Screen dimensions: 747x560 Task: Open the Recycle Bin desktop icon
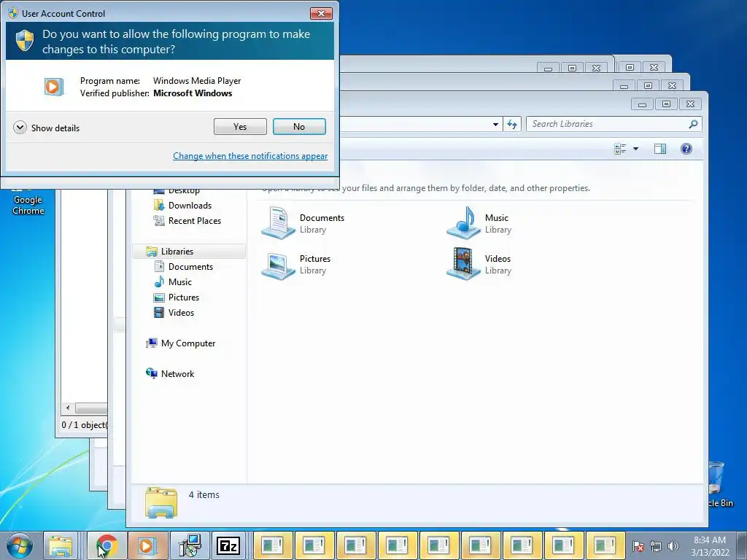pyautogui.click(x=719, y=484)
